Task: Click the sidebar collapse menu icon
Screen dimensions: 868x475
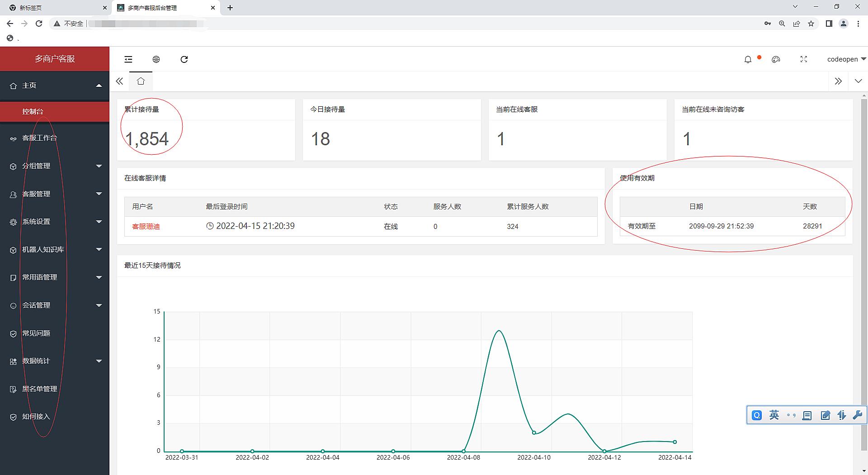Action: pyautogui.click(x=128, y=59)
